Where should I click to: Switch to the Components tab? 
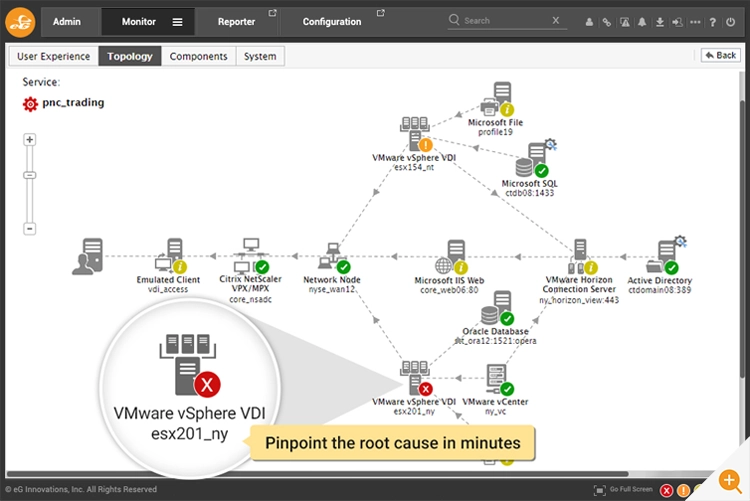pos(199,56)
